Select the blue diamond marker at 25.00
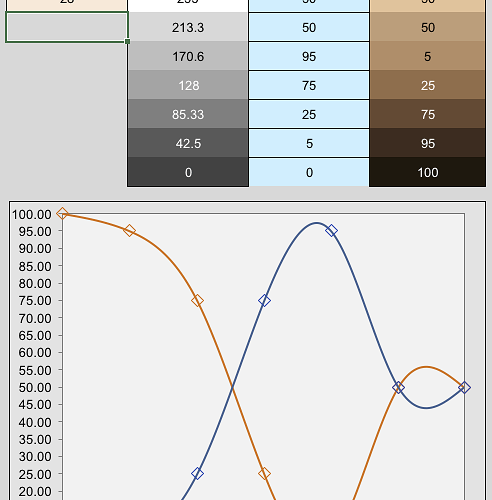 click(197, 473)
